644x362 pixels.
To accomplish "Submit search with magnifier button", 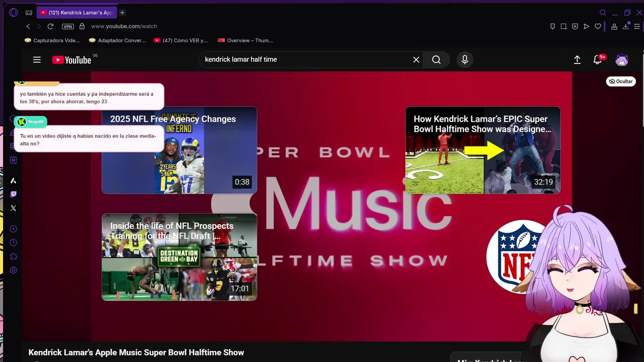I will pos(436,59).
